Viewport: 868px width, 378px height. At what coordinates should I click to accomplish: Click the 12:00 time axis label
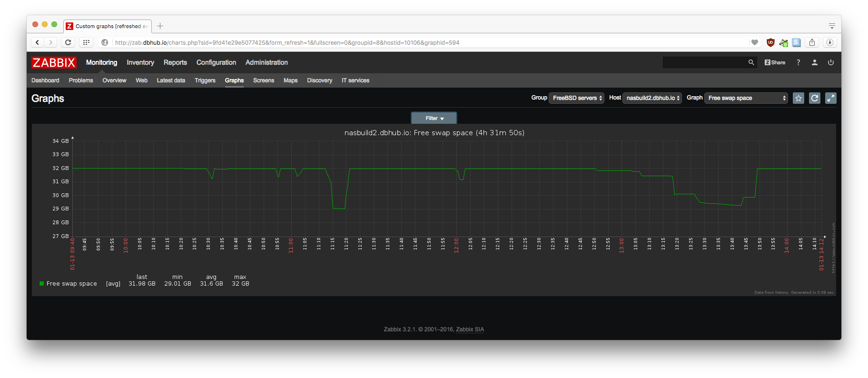tap(456, 246)
